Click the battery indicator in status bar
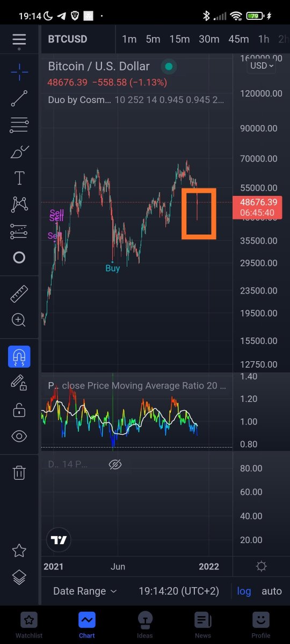This screenshot has height=644, width=290. point(255,16)
